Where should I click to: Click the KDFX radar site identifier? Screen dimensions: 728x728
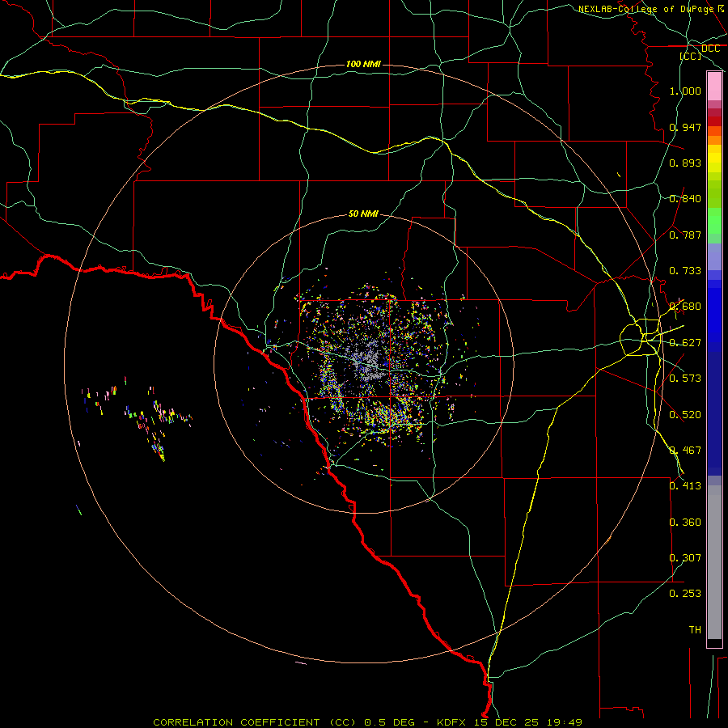(453, 722)
